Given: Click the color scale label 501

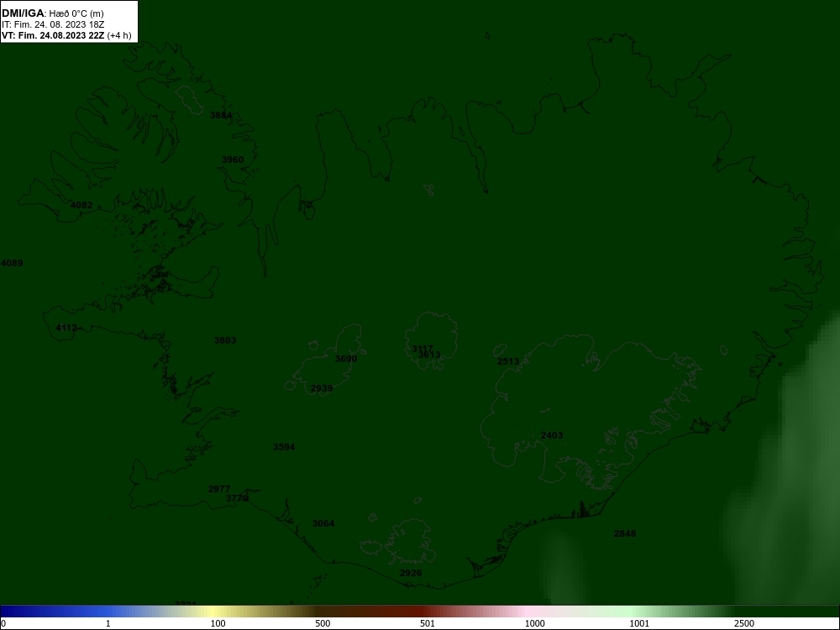Looking at the screenshot, I should click(x=428, y=623).
